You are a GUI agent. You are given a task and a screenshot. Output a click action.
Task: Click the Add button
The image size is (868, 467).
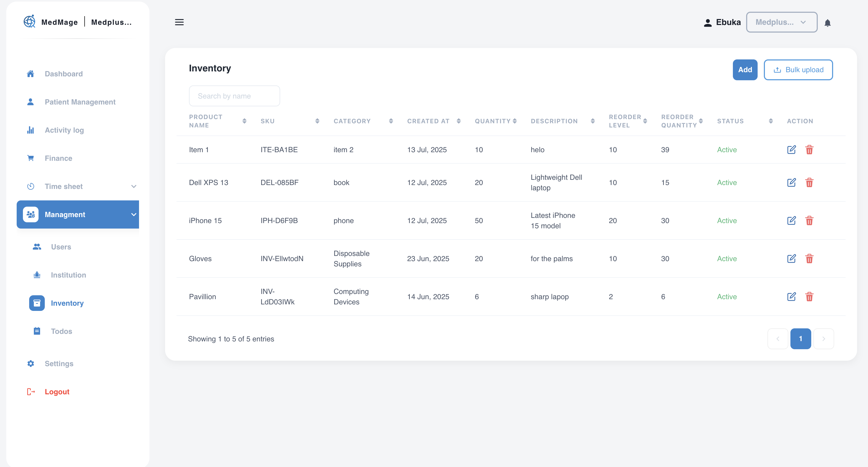coord(745,70)
